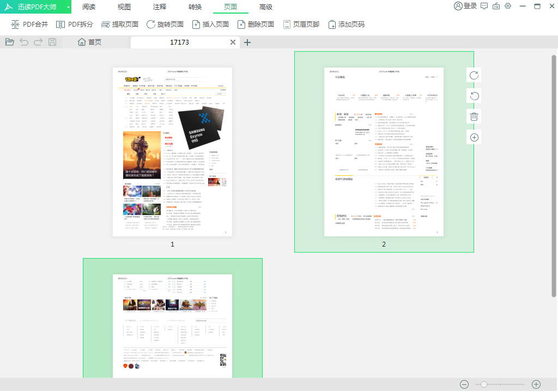Rotate page 2 counterclockwise

(474, 95)
